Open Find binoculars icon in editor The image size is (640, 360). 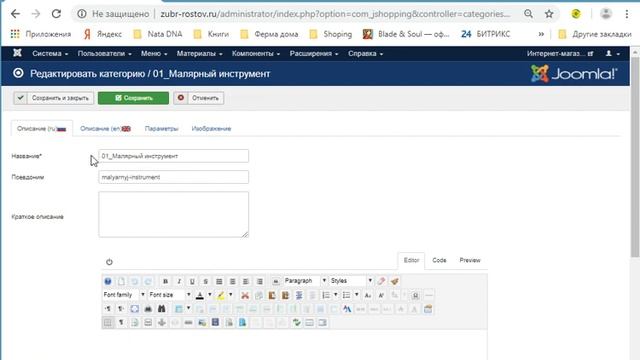pos(162,309)
